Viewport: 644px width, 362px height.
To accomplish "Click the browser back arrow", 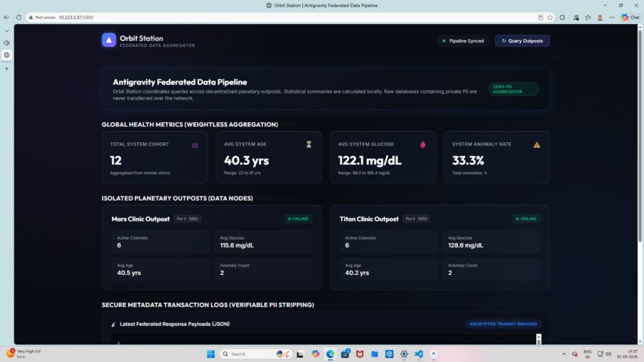I will pos(6,18).
